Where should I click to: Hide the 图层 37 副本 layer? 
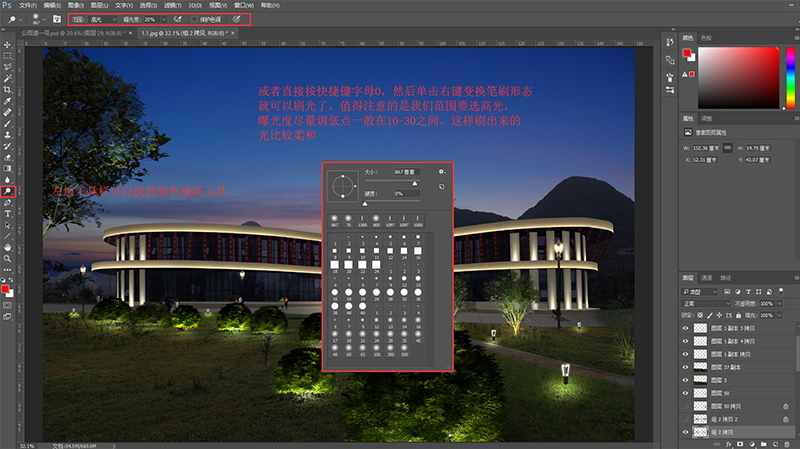686,367
